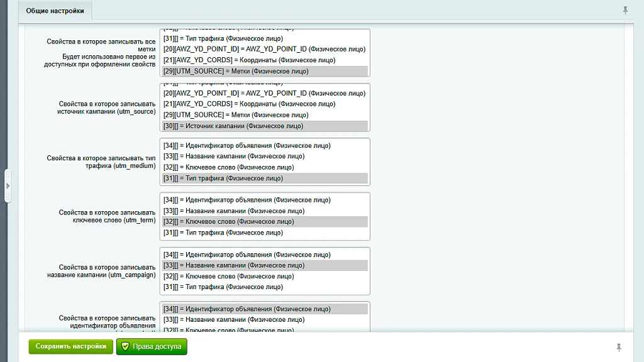Viewport: 644px width, 362px height.
Task: Click Сохранить настройки button
Action: (70, 346)
